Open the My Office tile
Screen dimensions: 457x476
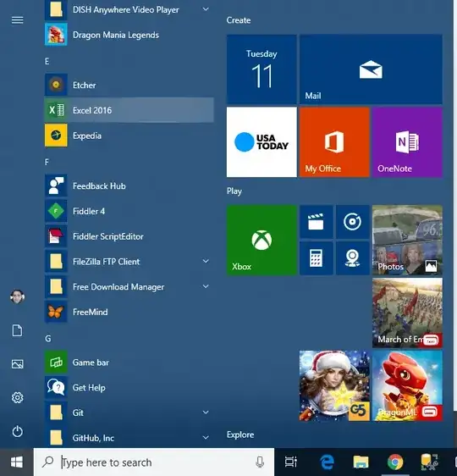click(334, 141)
